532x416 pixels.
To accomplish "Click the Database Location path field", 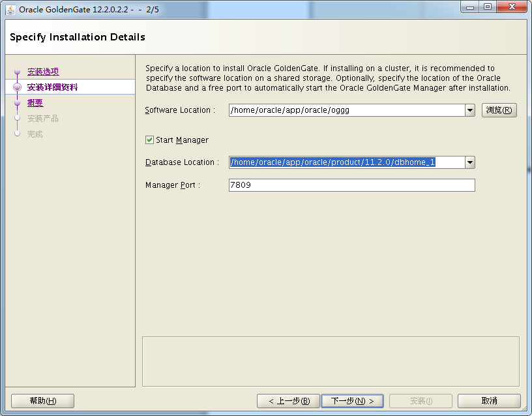I will tap(347, 162).
